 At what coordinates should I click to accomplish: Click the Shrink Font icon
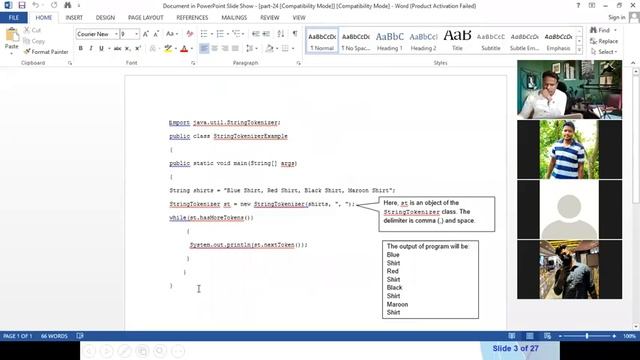coord(156,34)
